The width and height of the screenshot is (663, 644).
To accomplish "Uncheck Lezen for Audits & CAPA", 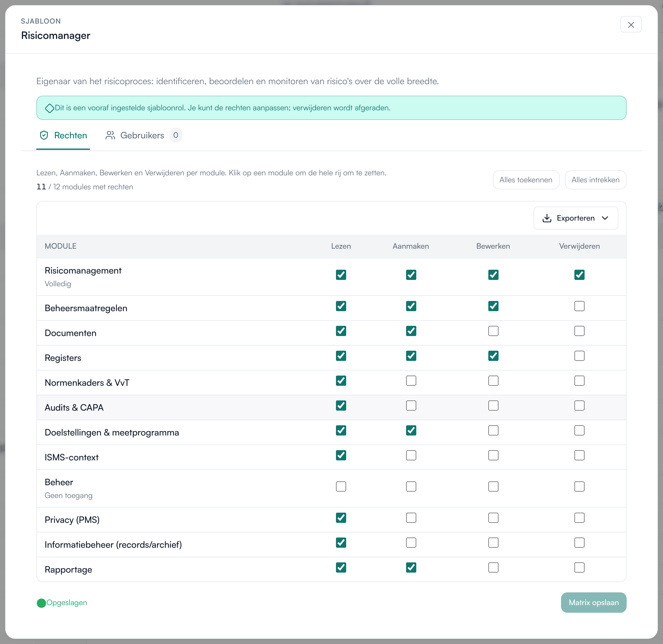I will [341, 406].
